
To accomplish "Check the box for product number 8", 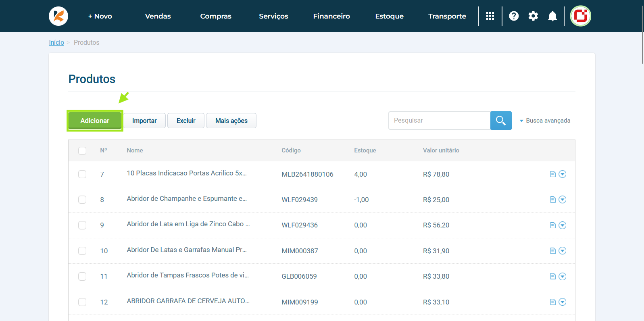I will click(82, 200).
